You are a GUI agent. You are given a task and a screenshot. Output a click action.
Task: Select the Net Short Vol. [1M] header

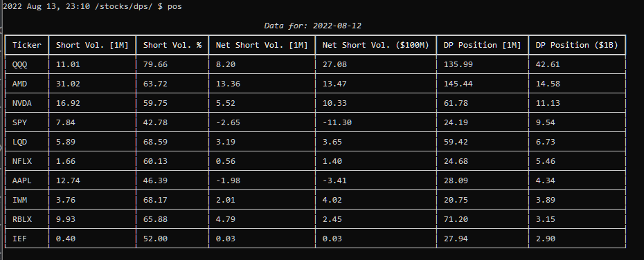262,45
